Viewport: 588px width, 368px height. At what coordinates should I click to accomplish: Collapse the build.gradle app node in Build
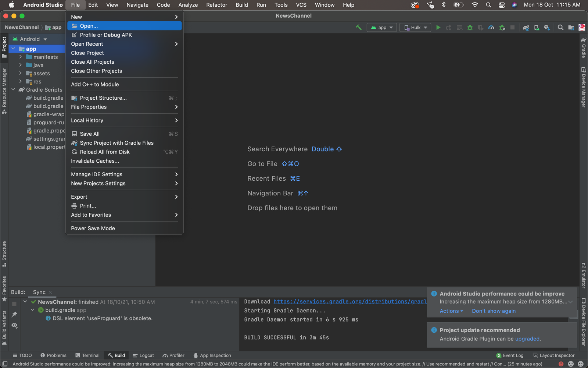point(32,310)
